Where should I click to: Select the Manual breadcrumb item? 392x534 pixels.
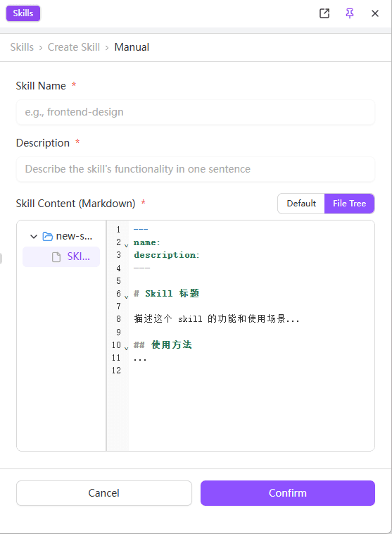point(132,47)
